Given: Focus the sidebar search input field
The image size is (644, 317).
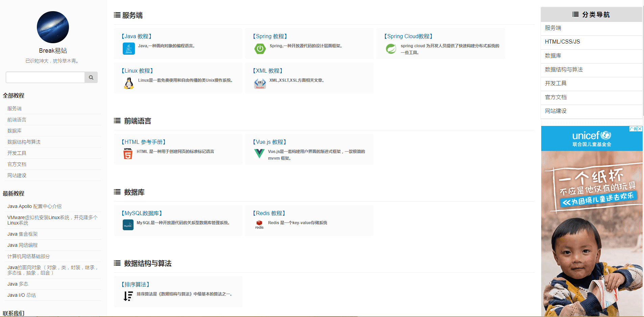Looking at the screenshot, I should [45, 77].
